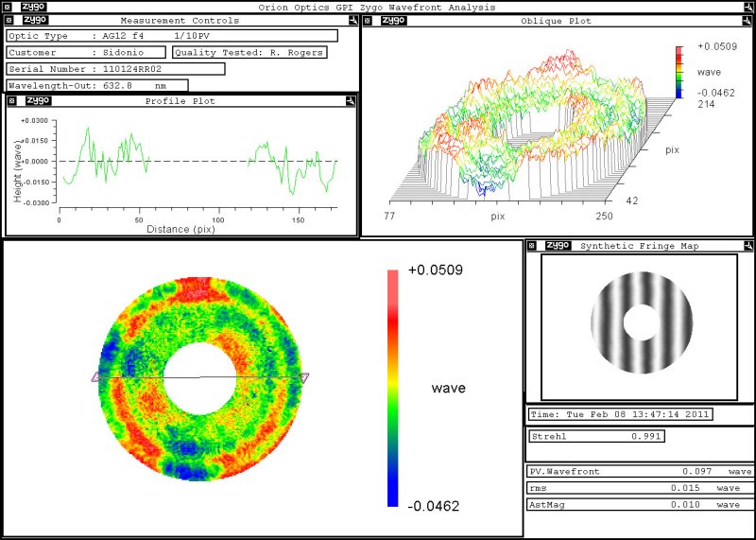Click the large '+0.0509' scale maximum label

[x=436, y=270]
